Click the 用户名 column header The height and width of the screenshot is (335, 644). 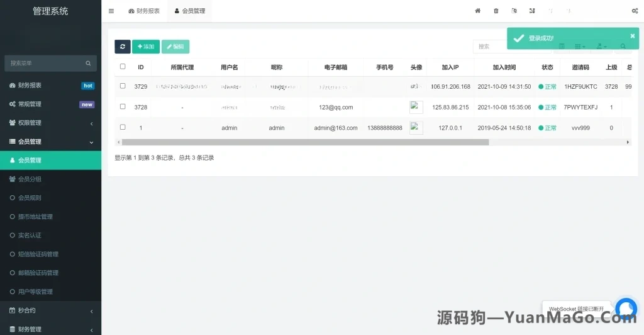click(x=229, y=67)
